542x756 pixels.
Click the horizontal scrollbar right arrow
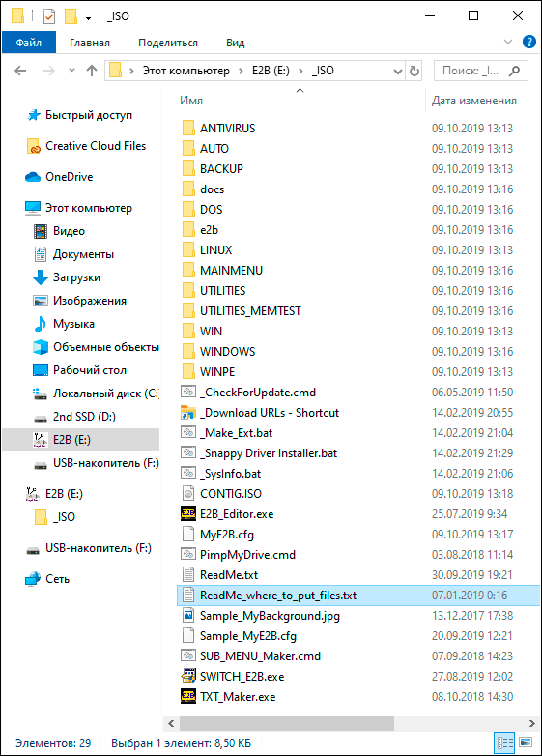coord(532,723)
